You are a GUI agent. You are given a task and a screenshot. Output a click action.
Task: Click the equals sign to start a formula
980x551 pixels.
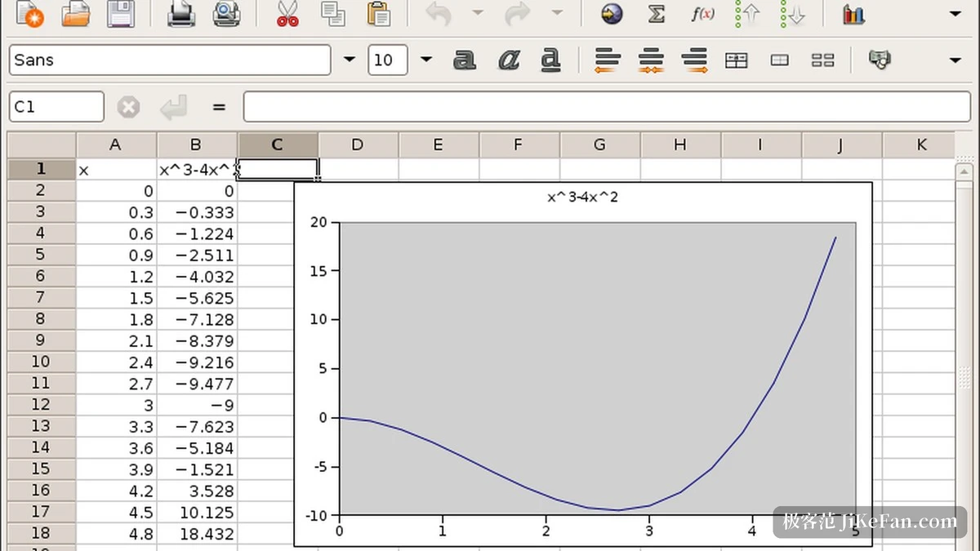tap(218, 107)
